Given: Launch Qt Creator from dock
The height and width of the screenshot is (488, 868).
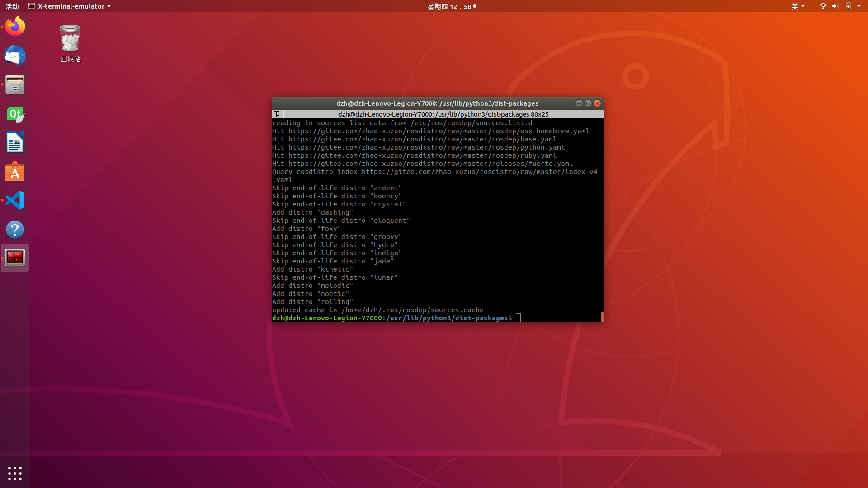Looking at the screenshot, I should 15,114.
